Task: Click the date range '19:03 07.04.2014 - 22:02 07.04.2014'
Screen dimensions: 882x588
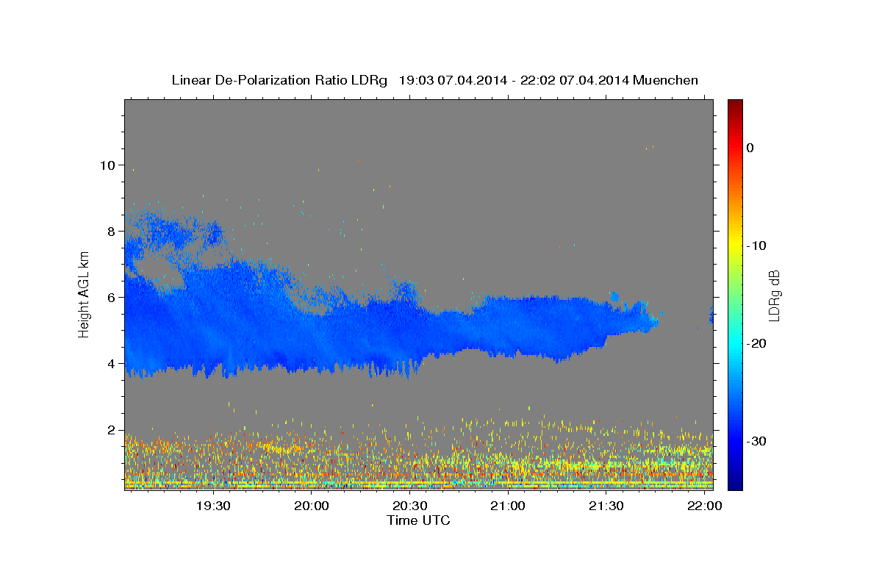Action: [x=513, y=80]
